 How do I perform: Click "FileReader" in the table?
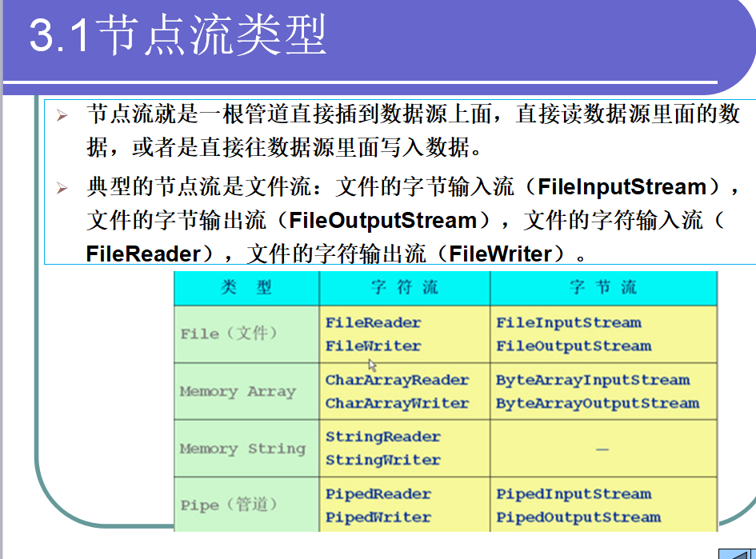373,322
